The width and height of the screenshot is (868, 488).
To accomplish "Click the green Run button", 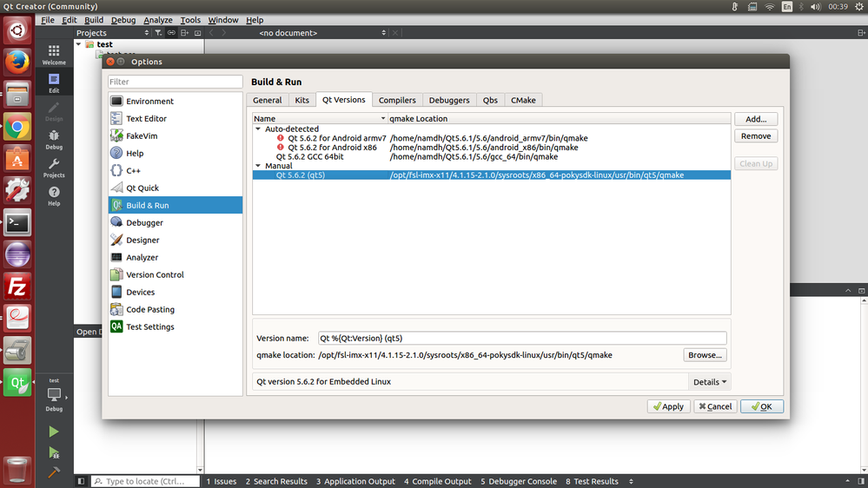I will (54, 432).
